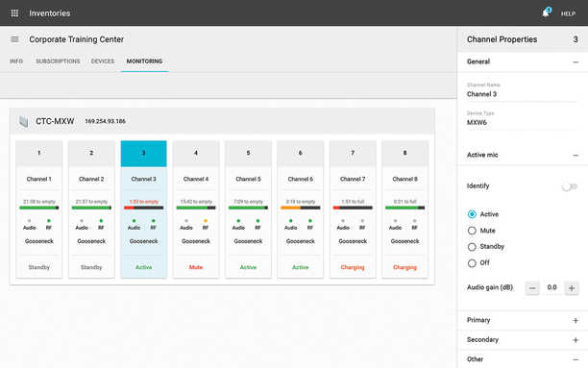This screenshot has width=588, height=368.
Task: Toggle the Identify switch
Action: click(x=569, y=186)
